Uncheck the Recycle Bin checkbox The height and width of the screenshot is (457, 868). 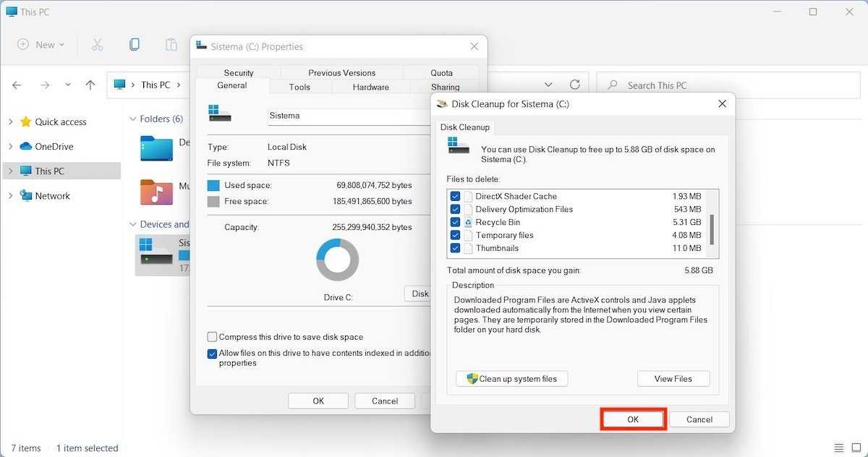click(x=455, y=222)
